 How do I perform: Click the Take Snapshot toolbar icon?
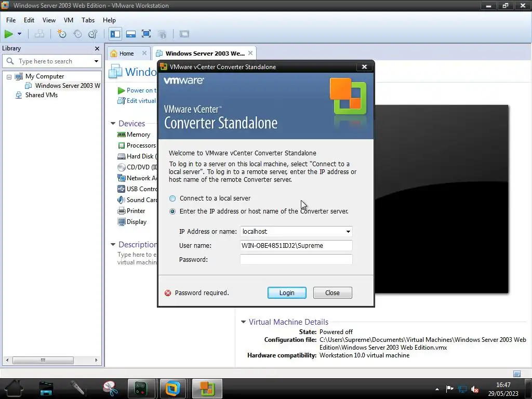pos(61,34)
